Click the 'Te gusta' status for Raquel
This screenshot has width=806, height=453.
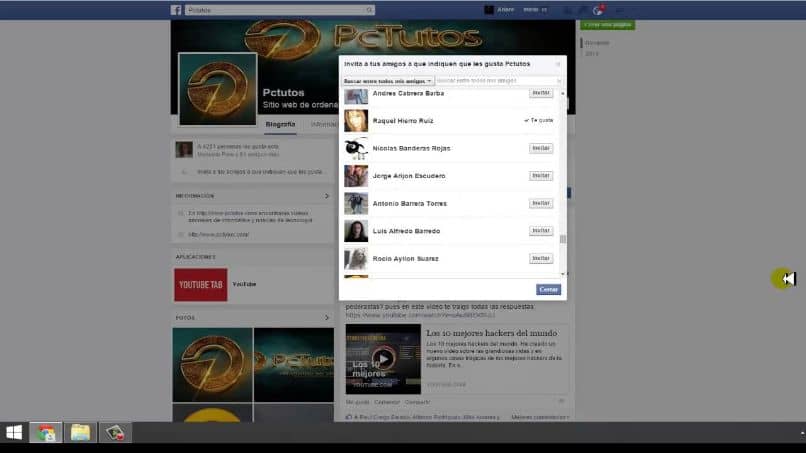[x=539, y=120]
